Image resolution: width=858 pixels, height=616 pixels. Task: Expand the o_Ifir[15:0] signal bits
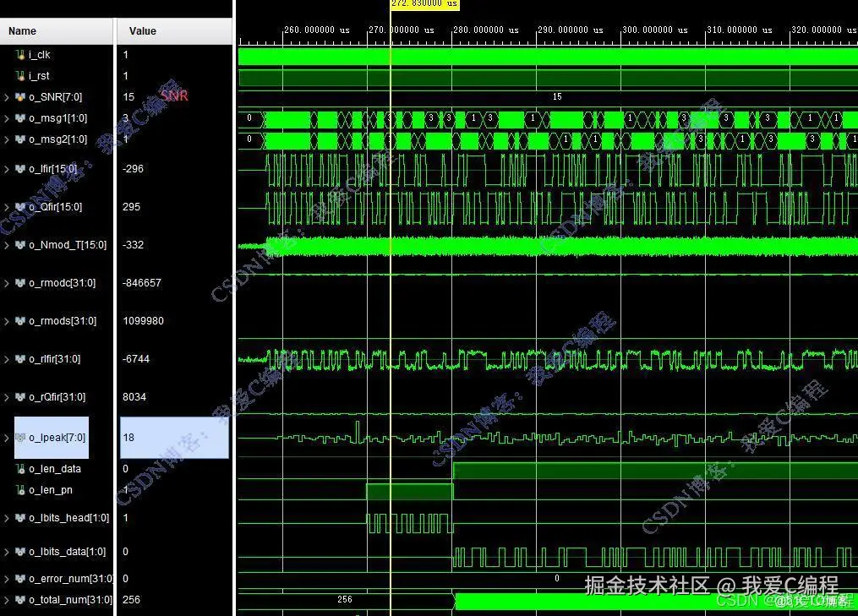point(5,168)
